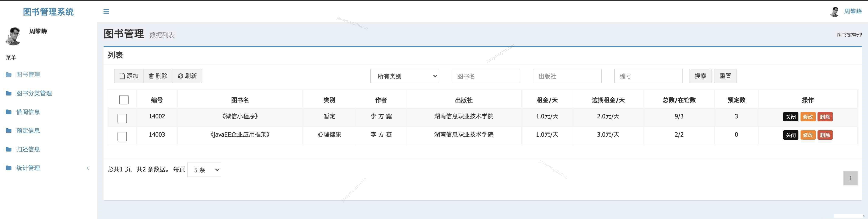Collapse the 统计管理 menu chevron
Viewport: 868px width, 219px height.
(x=88, y=168)
